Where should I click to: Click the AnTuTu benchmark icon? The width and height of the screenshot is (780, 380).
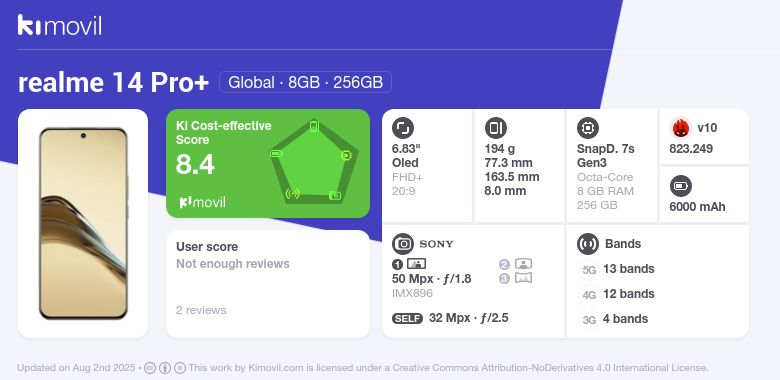(x=681, y=128)
